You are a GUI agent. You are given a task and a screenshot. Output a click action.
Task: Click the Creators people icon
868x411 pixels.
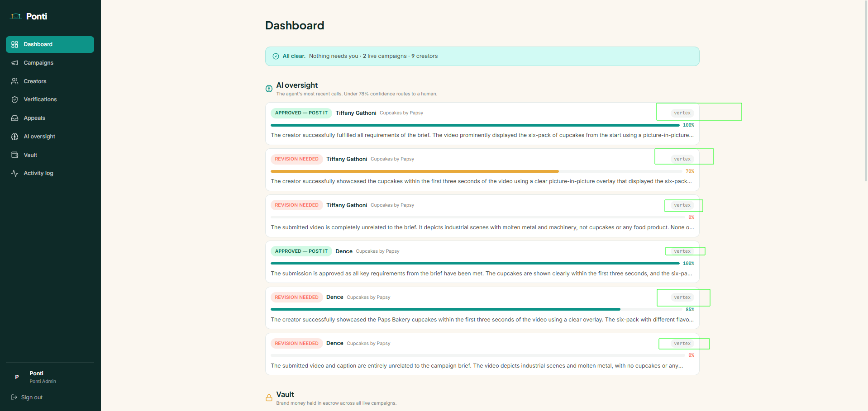pos(15,81)
